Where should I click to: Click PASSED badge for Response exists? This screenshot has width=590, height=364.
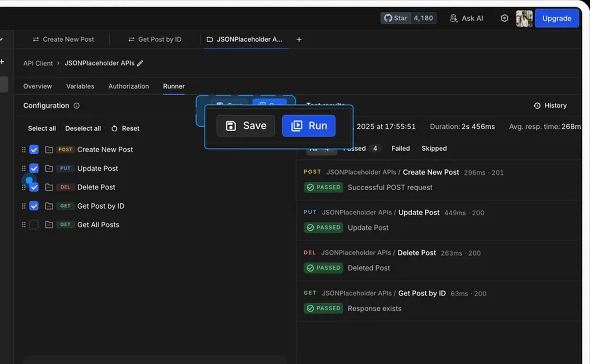(x=323, y=308)
